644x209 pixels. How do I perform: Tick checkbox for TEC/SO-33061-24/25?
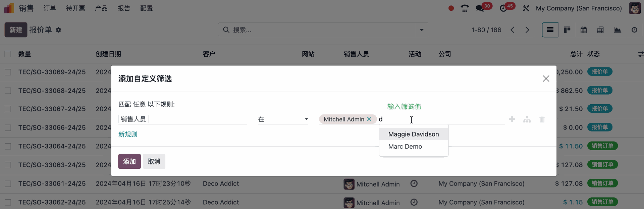point(8,184)
